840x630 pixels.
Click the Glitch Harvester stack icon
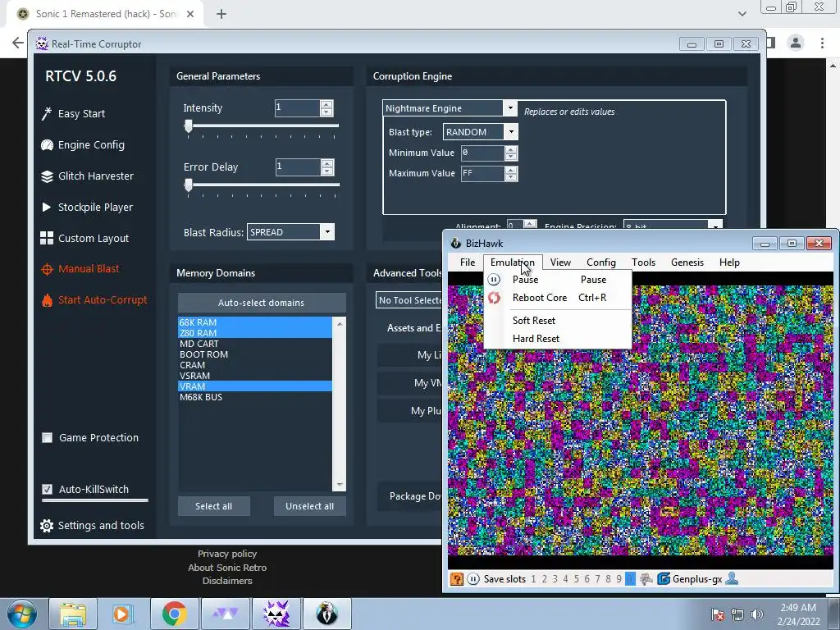(x=47, y=176)
